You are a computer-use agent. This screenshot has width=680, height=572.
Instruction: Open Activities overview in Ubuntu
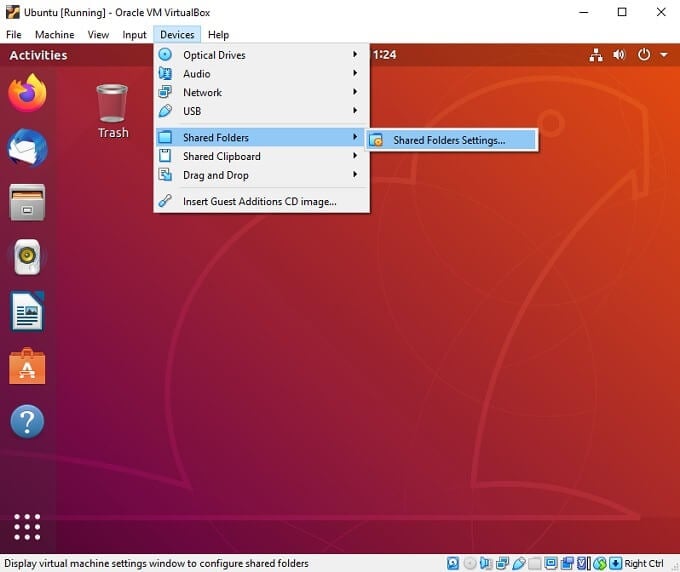tap(38, 55)
